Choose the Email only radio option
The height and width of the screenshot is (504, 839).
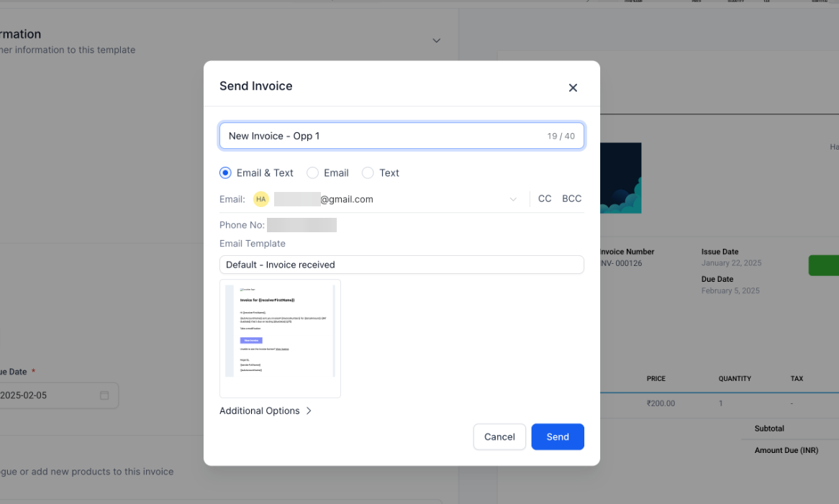[312, 173]
